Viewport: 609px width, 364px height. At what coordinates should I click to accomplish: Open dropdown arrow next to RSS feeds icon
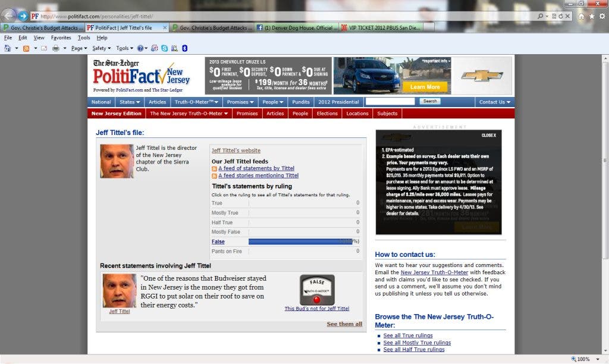pyautogui.click(x=35, y=48)
